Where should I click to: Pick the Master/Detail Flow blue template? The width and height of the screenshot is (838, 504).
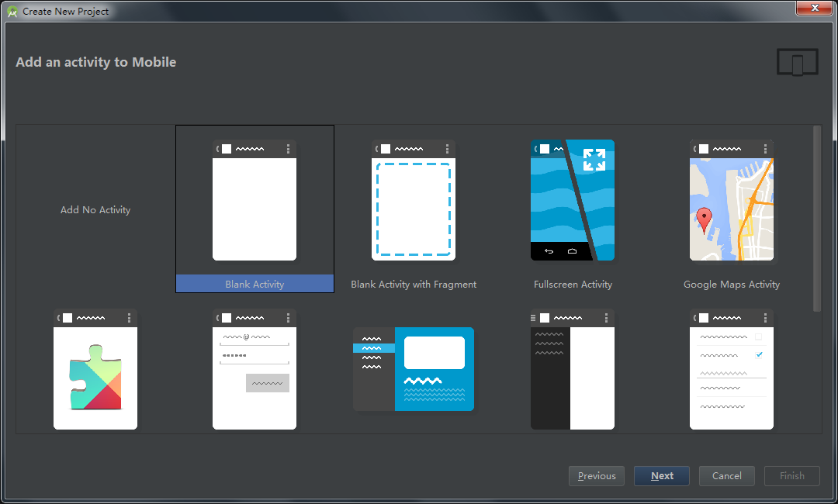click(x=414, y=369)
